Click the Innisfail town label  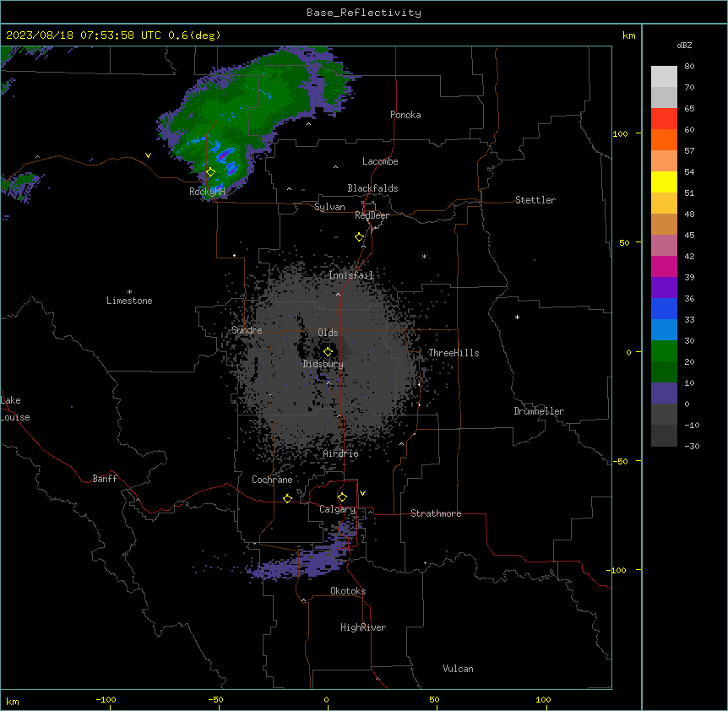(351, 275)
